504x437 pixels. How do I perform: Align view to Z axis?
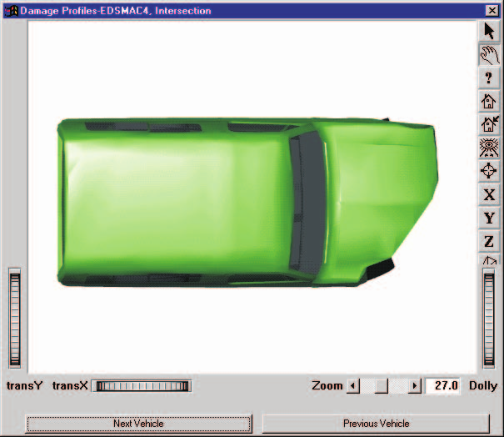click(489, 241)
